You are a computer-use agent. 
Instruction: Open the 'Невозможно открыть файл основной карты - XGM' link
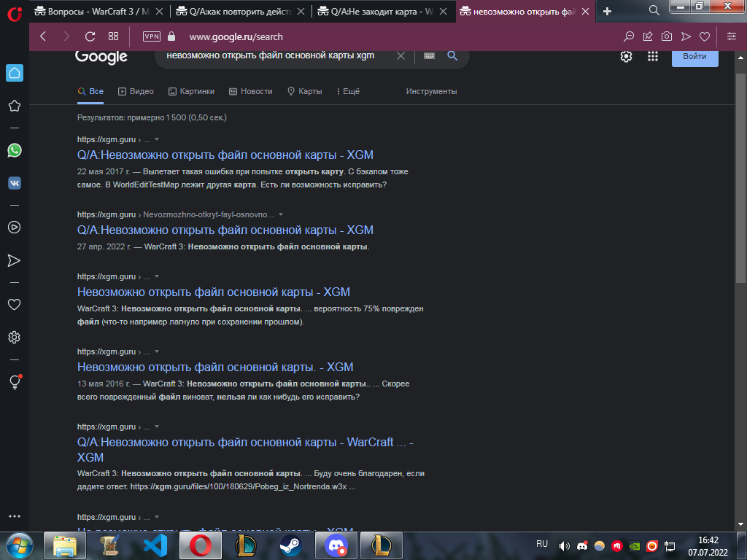coord(214,292)
